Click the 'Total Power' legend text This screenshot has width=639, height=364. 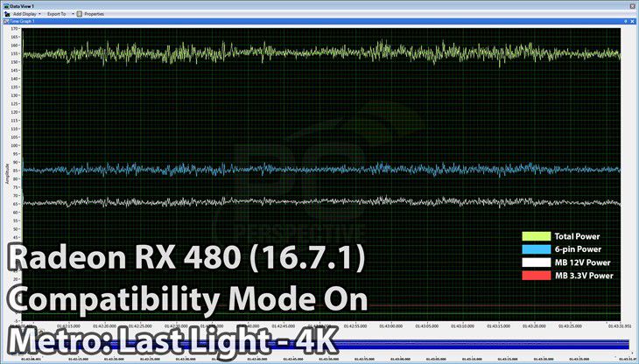(x=577, y=236)
